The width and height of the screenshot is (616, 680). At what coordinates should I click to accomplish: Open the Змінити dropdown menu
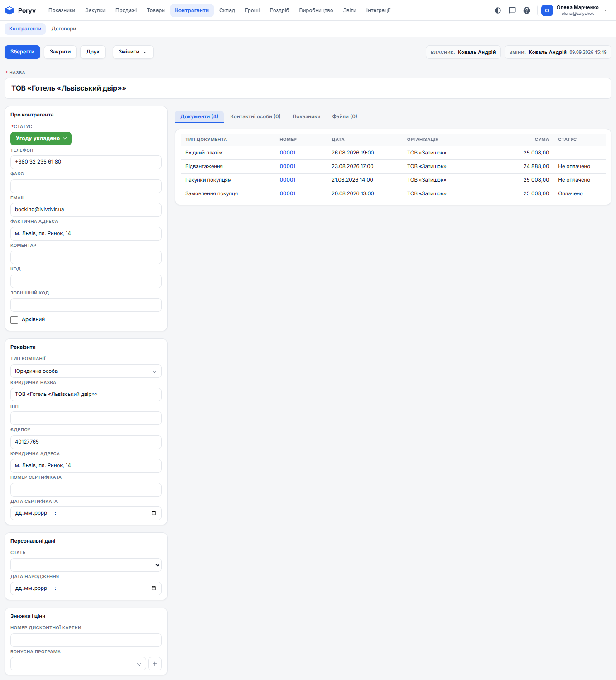coord(133,52)
